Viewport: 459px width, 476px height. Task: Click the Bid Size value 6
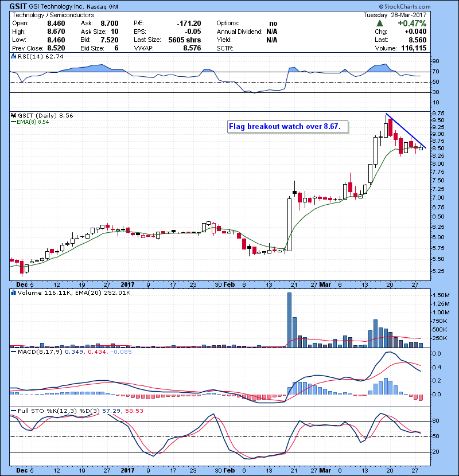[x=116, y=48]
